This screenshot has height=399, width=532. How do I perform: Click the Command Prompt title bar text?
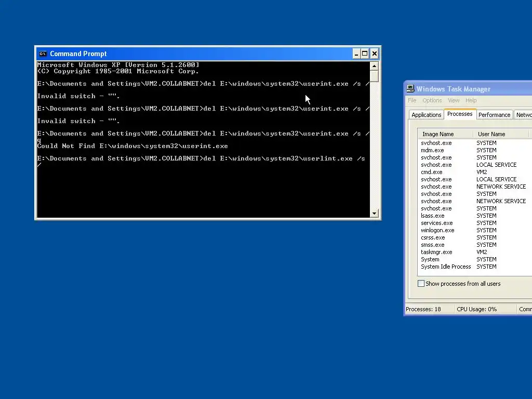(x=78, y=54)
